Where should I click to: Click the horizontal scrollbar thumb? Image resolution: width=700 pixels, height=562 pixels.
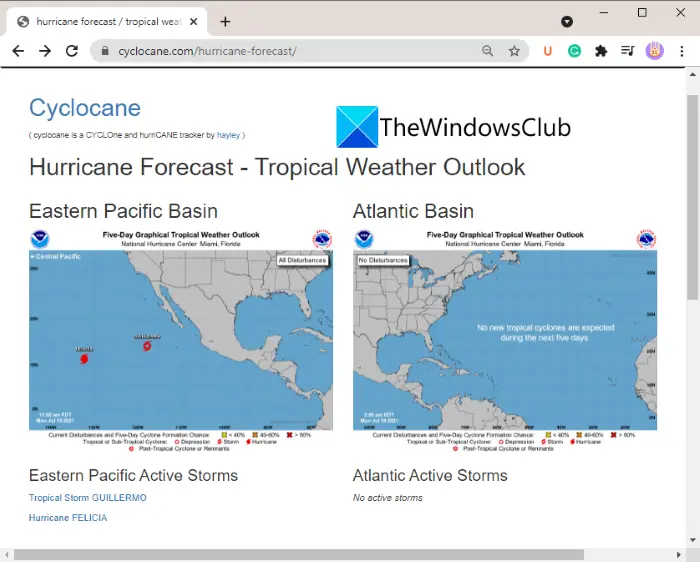coord(299,555)
